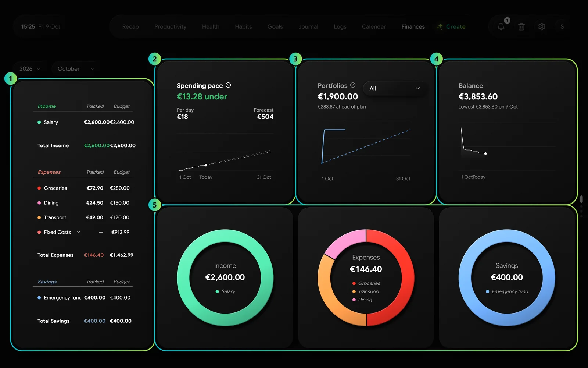
Task: Click the Portfolios help icon
Action: coord(353,85)
